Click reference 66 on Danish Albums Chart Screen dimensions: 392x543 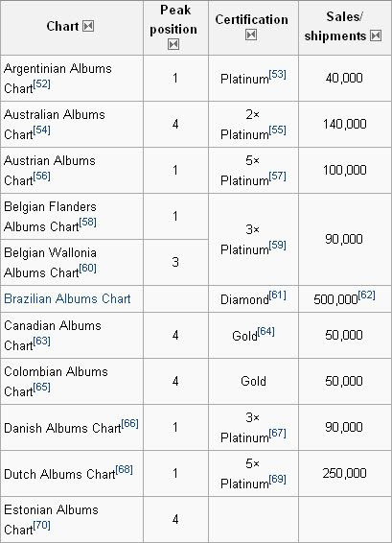129,423
